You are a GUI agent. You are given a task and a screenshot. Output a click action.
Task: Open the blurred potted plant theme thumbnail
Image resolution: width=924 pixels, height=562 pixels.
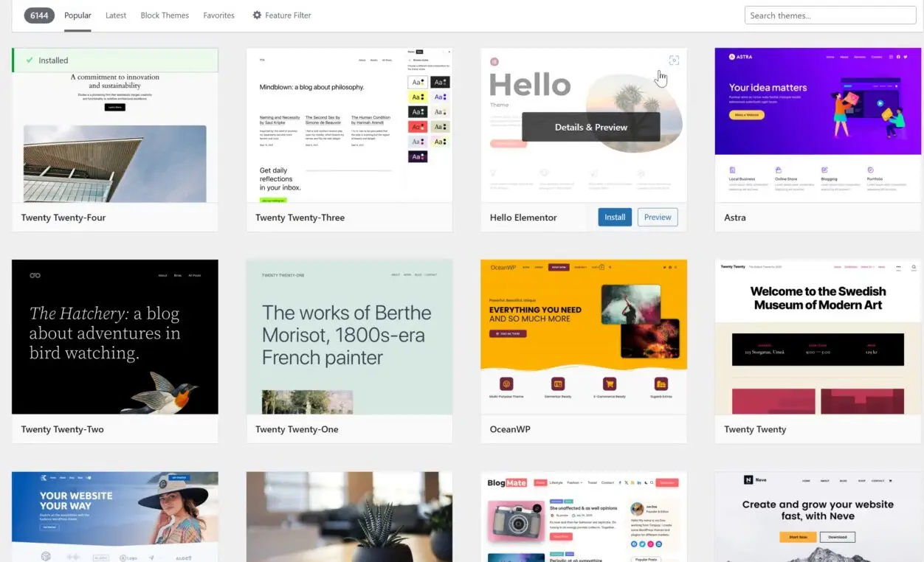[x=350, y=517]
